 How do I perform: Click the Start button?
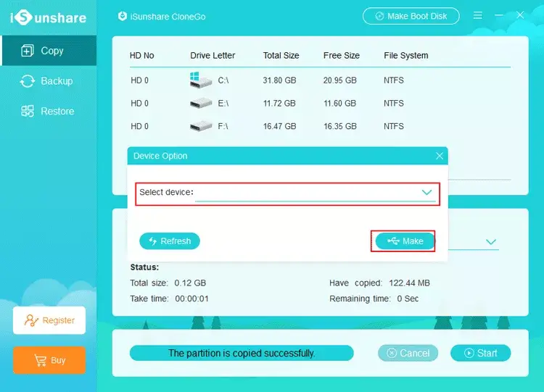click(480, 353)
